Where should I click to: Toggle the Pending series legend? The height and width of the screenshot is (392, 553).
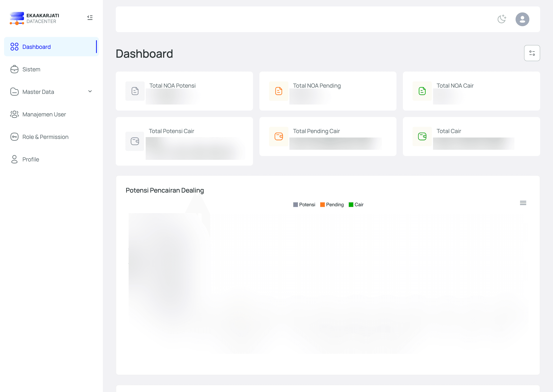pos(332,205)
